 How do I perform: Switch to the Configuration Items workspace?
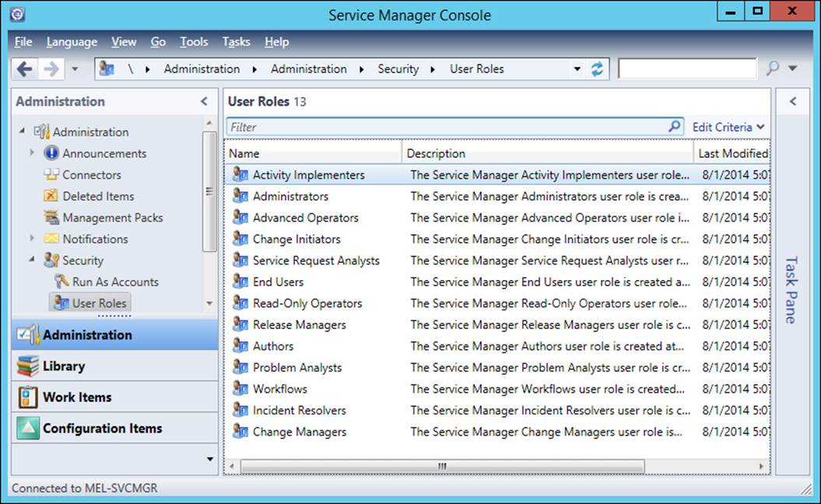click(114, 428)
